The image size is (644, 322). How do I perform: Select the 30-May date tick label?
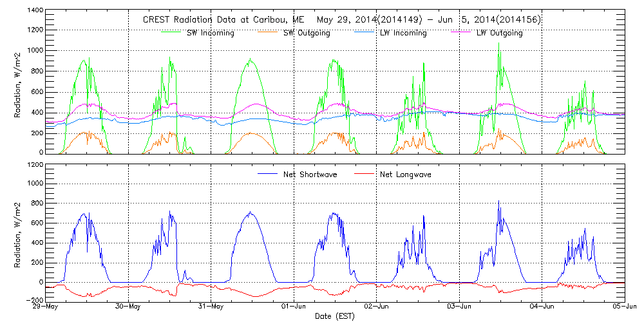(129, 307)
